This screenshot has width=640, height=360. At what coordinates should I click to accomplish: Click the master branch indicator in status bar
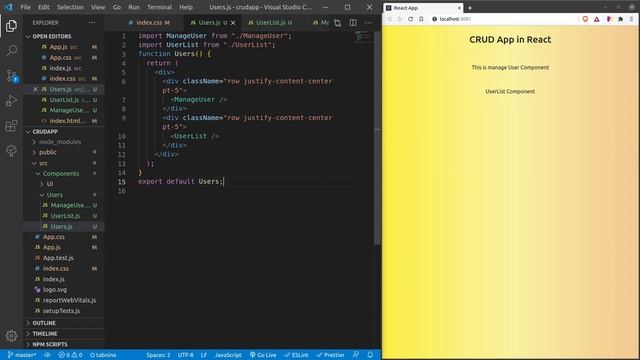click(22, 355)
